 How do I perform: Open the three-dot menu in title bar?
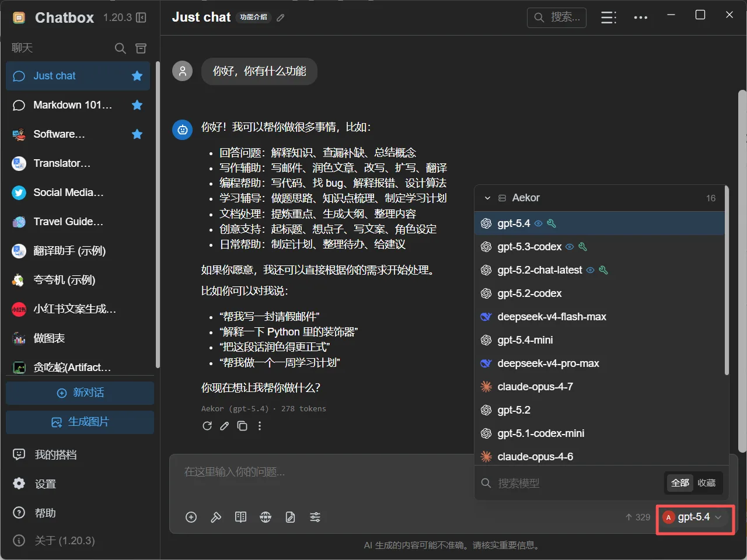(641, 17)
